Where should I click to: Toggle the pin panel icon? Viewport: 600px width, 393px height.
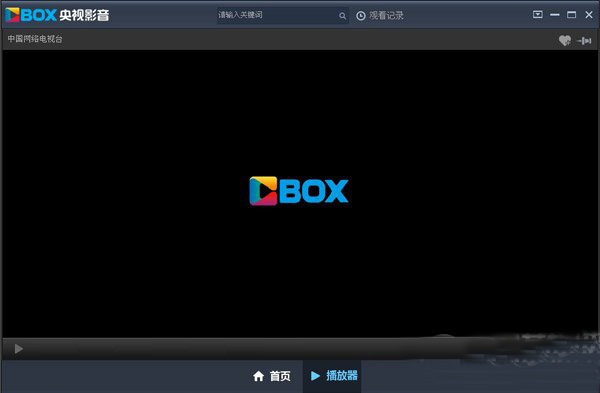point(584,40)
